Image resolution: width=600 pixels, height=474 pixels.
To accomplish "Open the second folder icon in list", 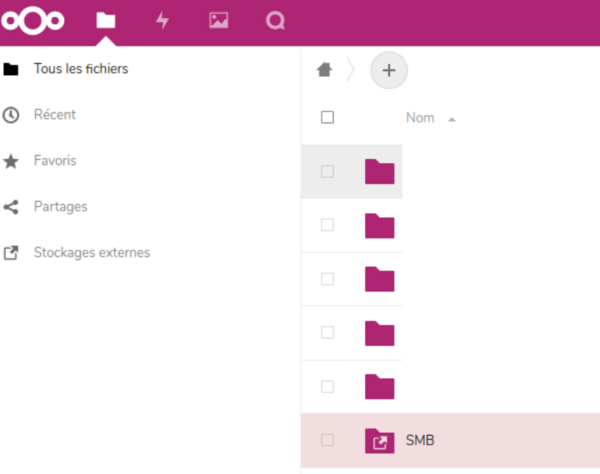I will pyautogui.click(x=380, y=226).
